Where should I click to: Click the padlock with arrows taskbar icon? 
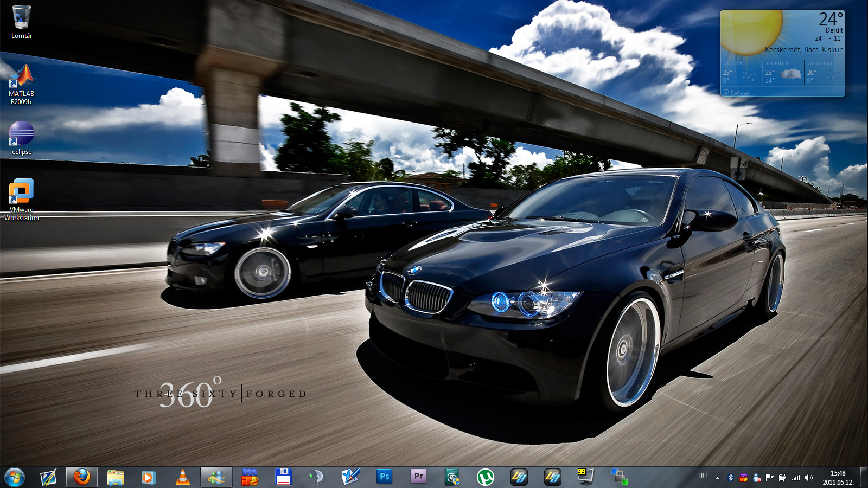(620, 477)
